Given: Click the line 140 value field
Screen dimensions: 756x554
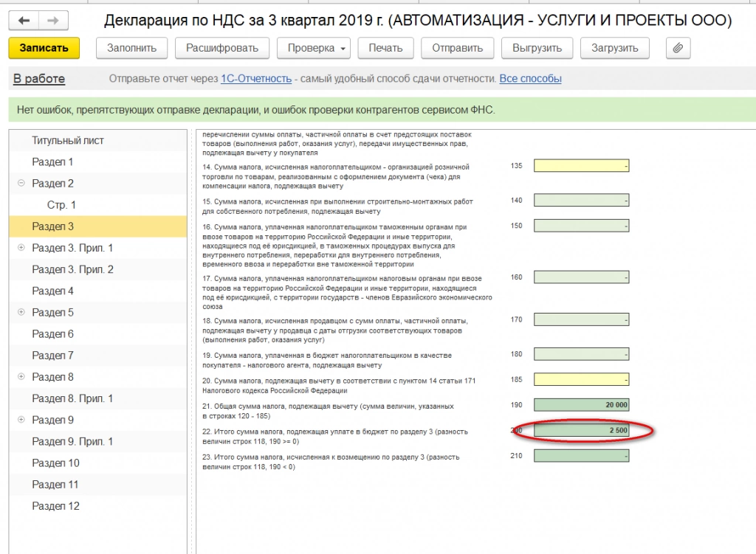Looking at the screenshot, I should [x=582, y=201].
